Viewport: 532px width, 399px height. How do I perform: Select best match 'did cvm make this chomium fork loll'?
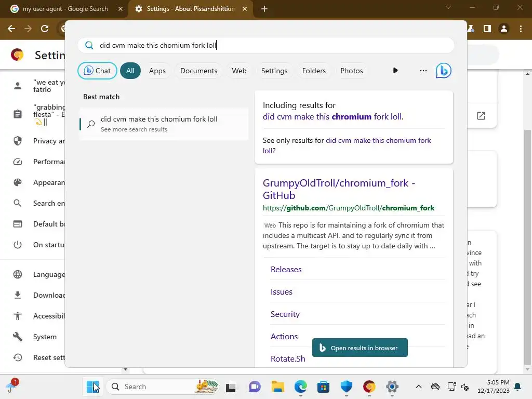[164, 124]
